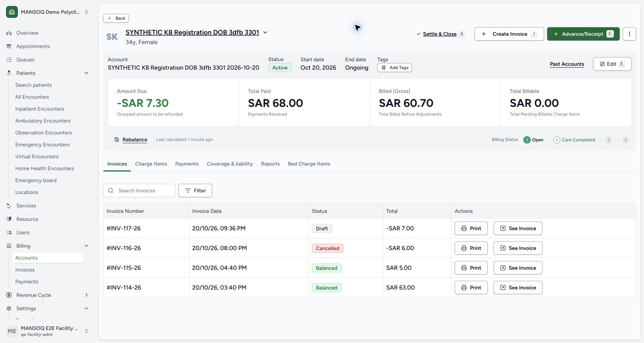Viewport: 644px width, 343px height.
Task: Print invoice #INV-117-26
Action: pyautogui.click(x=471, y=228)
